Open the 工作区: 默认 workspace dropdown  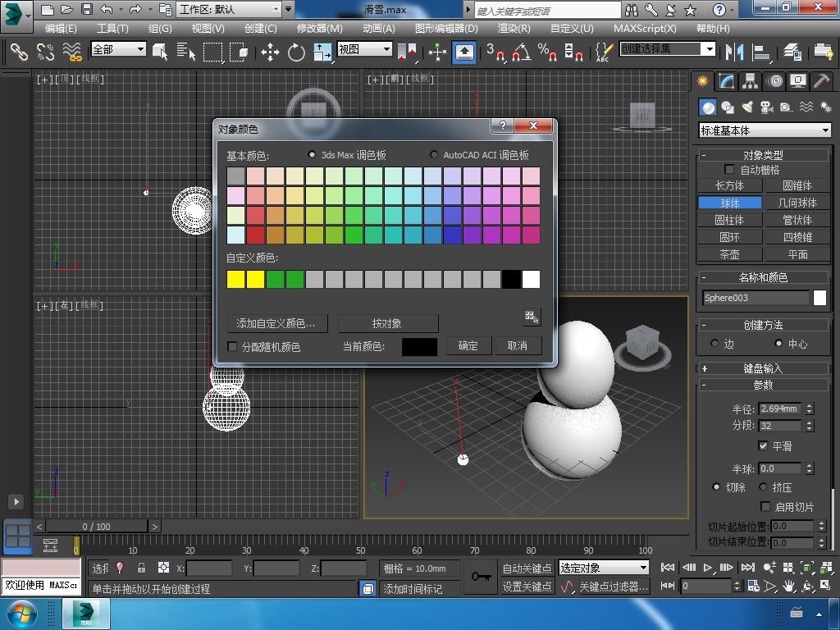coord(230,9)
